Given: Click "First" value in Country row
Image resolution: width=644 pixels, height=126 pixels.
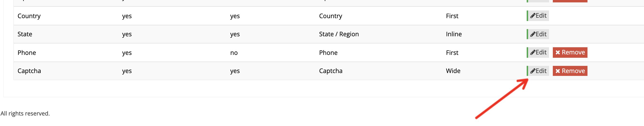Looking at the screenshot, I should tap(452, 16).
